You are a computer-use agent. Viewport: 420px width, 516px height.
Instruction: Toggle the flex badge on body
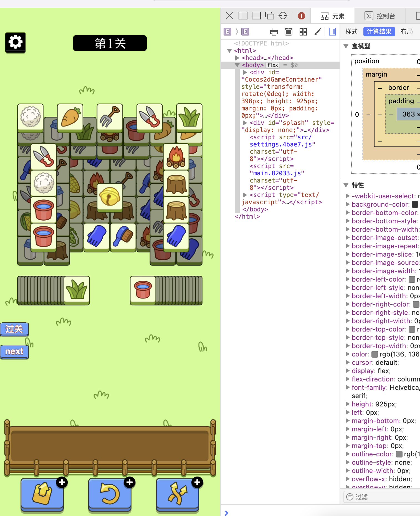273,65
